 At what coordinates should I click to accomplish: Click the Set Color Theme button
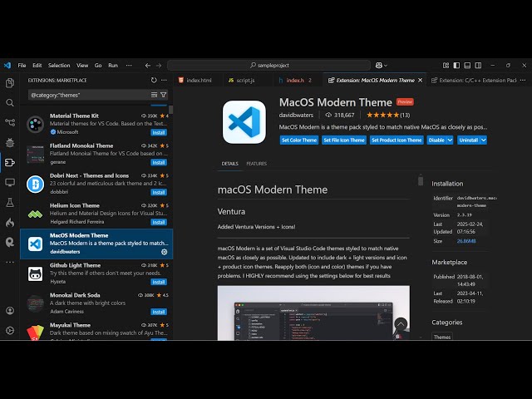299,140
